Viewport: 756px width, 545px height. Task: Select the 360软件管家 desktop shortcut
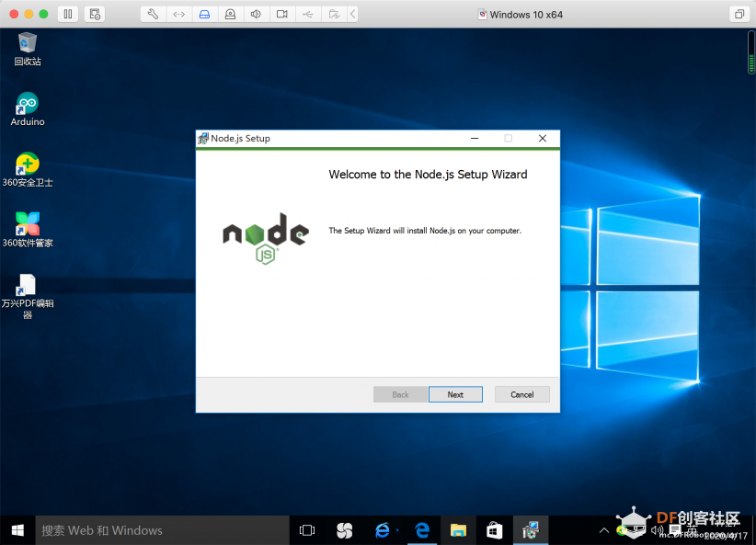pos(28,230)
